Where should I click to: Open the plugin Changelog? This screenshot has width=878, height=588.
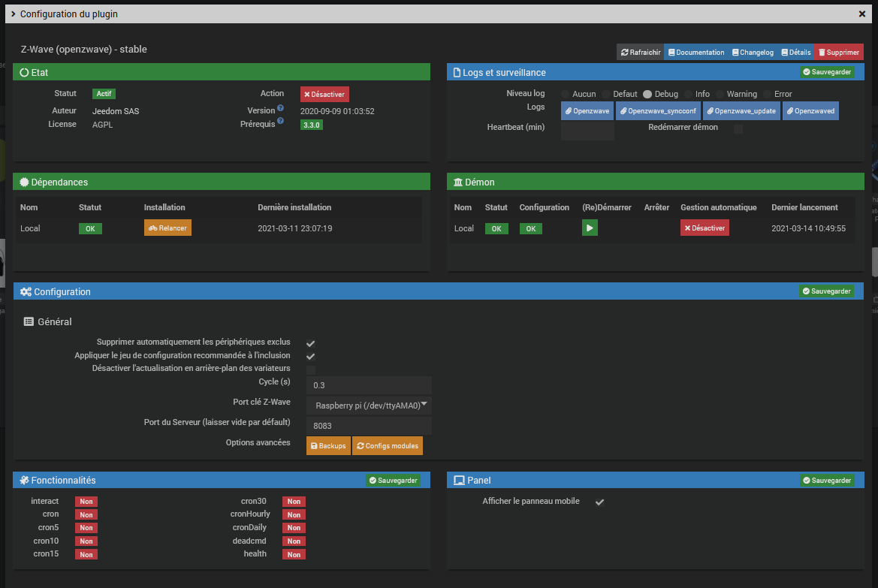[752, 53]
